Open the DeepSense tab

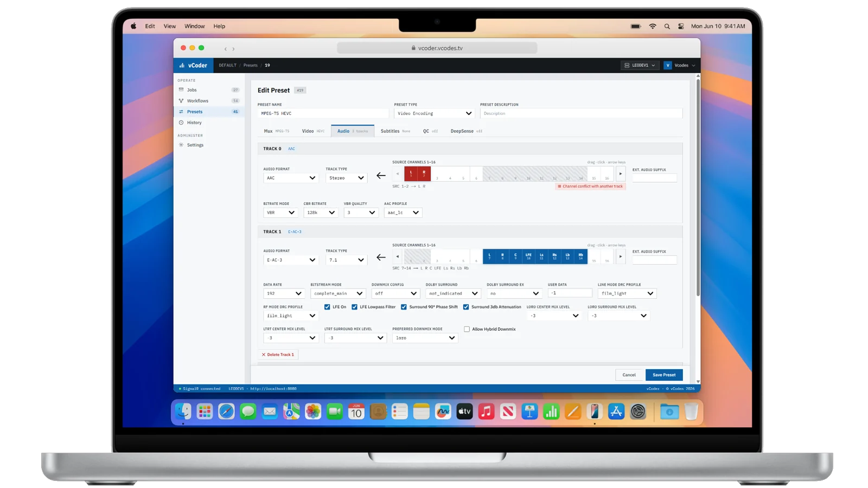click(467, 131)
